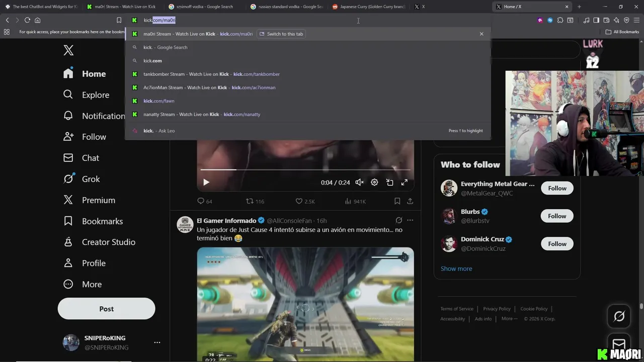Select tankbomber Stream suggestion
644x362 pixels.
(307, 74)
